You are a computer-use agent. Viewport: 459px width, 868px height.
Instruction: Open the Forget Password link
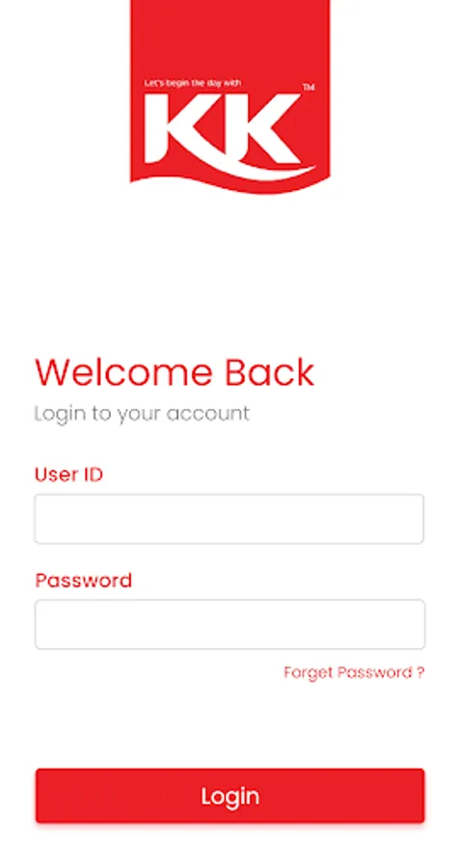point(354,672)
